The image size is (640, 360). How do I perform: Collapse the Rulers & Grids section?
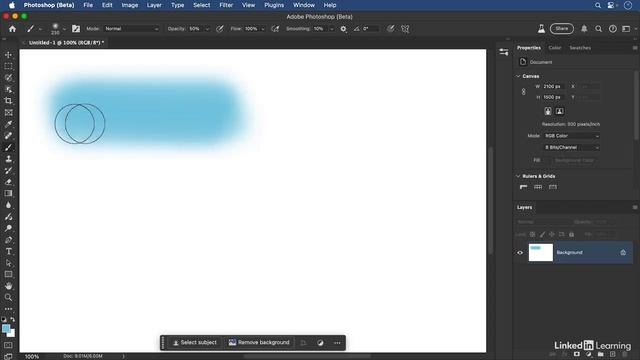coord(518,176)
